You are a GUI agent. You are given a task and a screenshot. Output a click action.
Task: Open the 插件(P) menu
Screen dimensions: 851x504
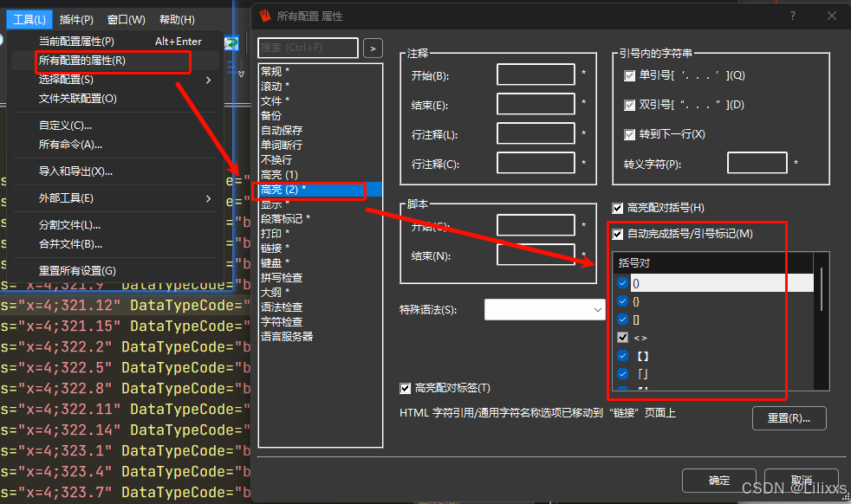tap(76, 20)
